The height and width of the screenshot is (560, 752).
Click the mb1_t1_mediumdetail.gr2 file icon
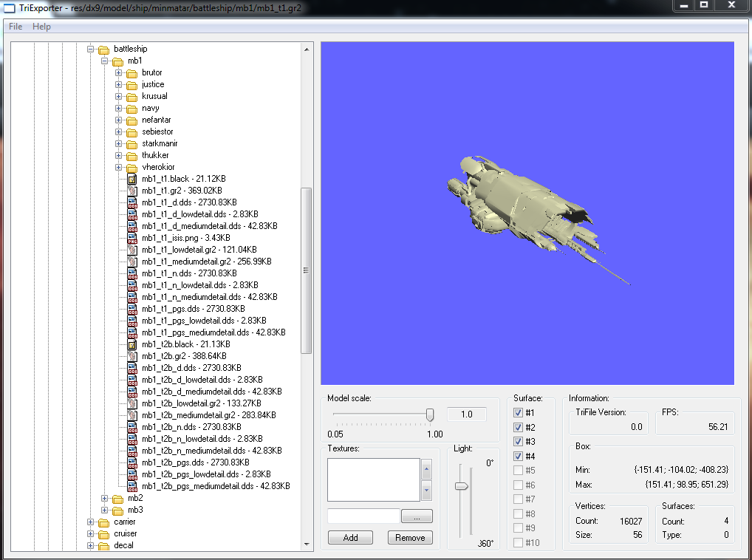(x=132, y=262)
